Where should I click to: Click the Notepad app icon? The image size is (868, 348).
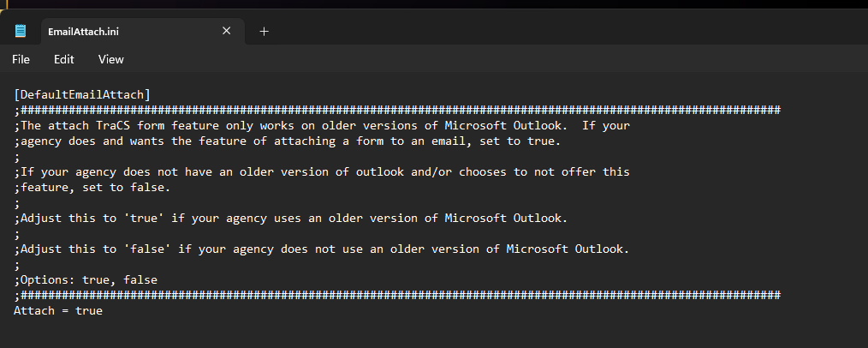pos(21,31)
